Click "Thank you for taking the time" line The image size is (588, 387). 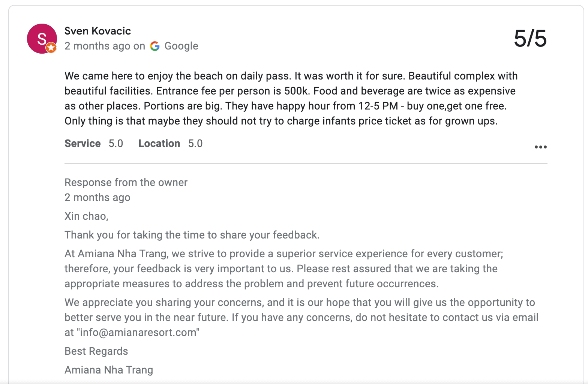click(x=192, y=235)
